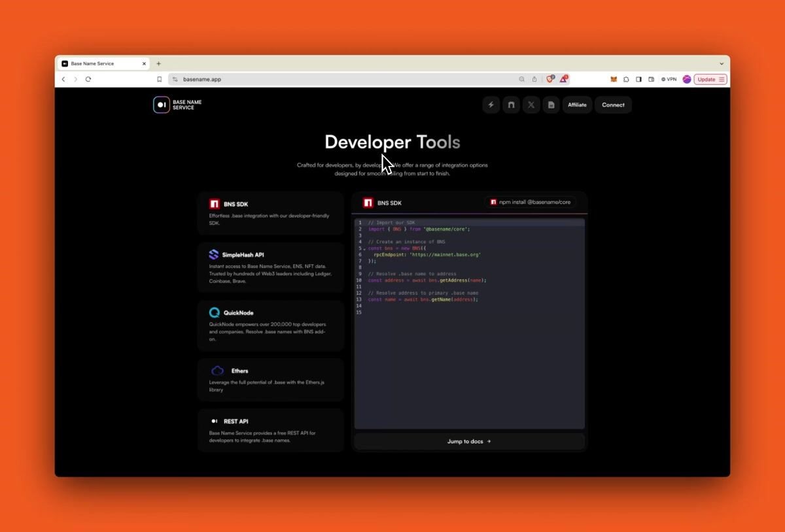Screen dimensions: 785x532
Task: Select the Base Name Service browser tab
Action: pyautogui.click(x=104, y=63)
